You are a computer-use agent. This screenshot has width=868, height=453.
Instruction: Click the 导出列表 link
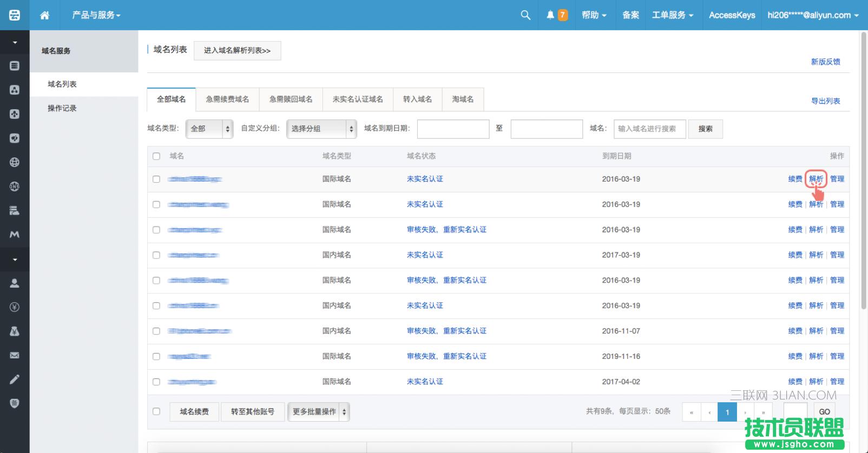coord(825,101)
